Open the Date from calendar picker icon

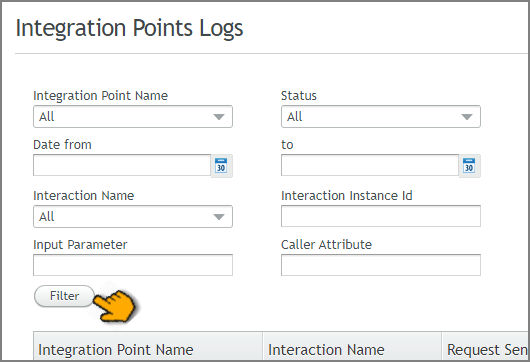point(221,166)
